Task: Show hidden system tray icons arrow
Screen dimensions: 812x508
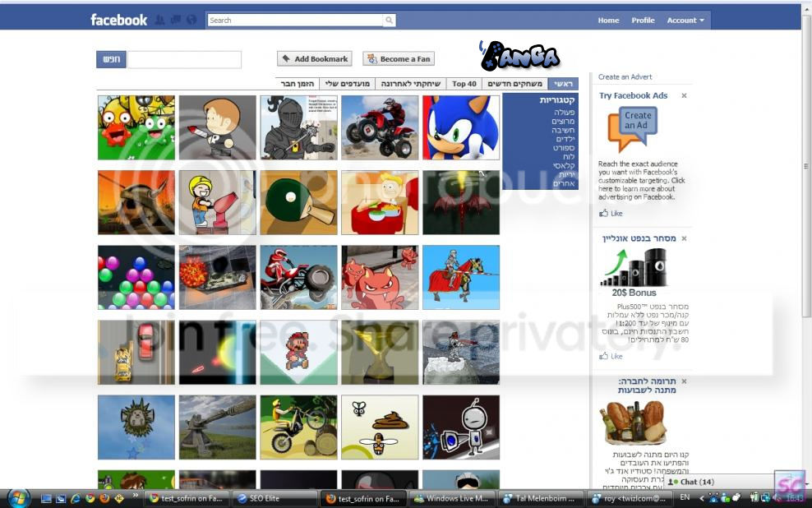Action: 701,498
